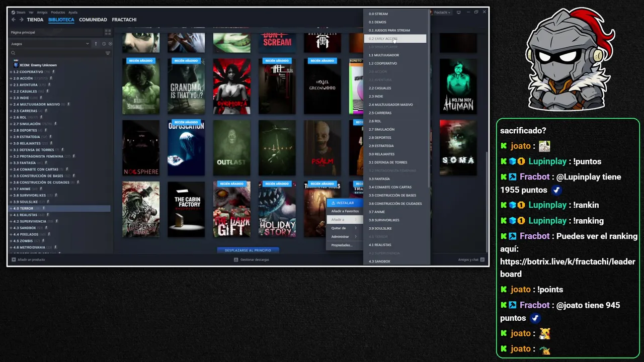Switch to the COMUNIDAD tab
Image resolution: width=644 pixels, height=362 pixels.
tap(93, 20)
